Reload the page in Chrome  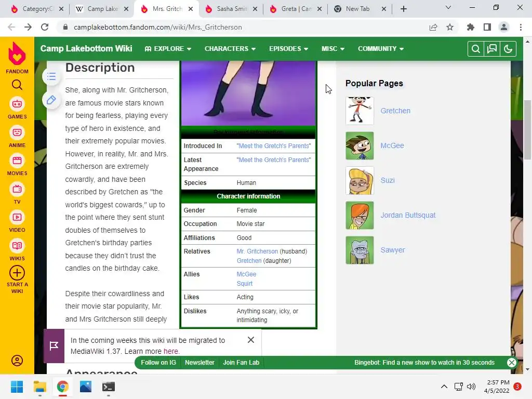45,27
